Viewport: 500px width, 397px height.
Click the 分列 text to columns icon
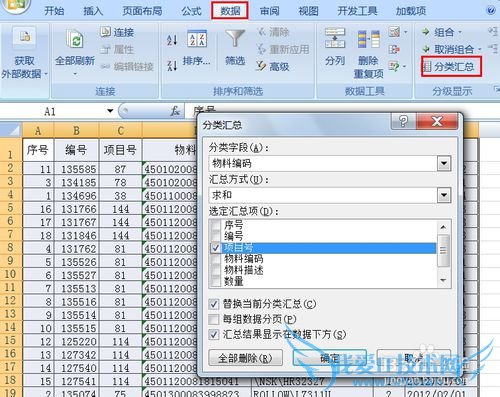pyautogui.click(x=335, y=38)
